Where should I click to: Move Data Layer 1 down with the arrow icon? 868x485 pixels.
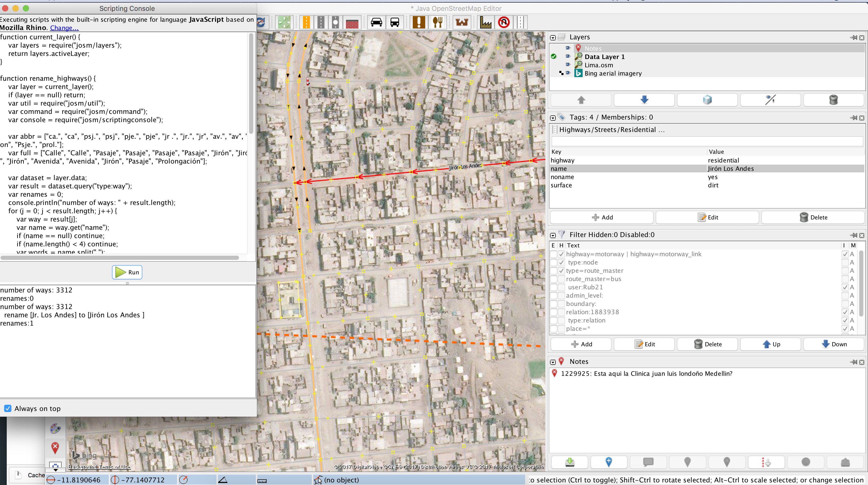tap(644, 100)
